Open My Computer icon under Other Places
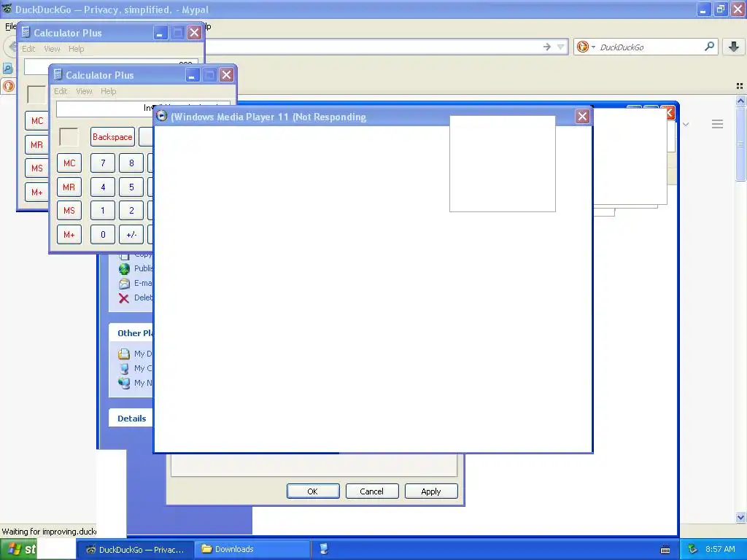This screenshot has width=747, height=560. [x=124, y=368]
